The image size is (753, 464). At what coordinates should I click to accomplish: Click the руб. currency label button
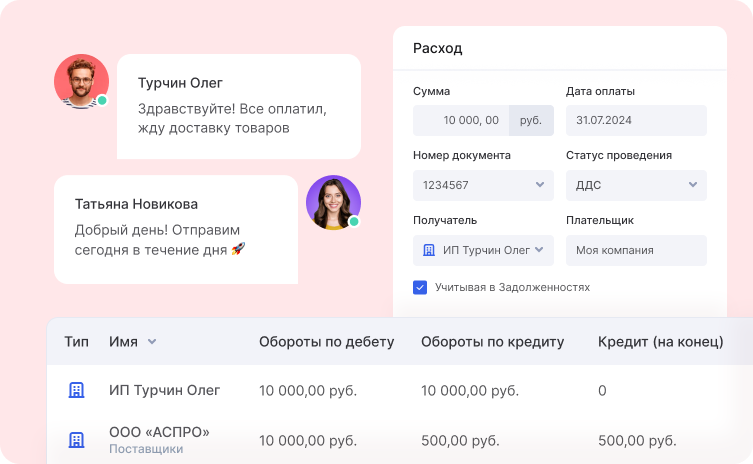(x=531, y=120)
